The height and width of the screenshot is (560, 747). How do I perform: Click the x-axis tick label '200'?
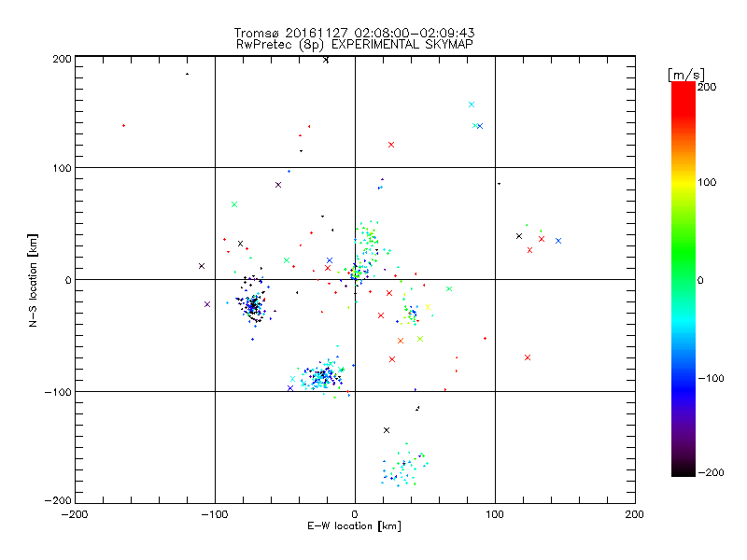click(635, 514)
